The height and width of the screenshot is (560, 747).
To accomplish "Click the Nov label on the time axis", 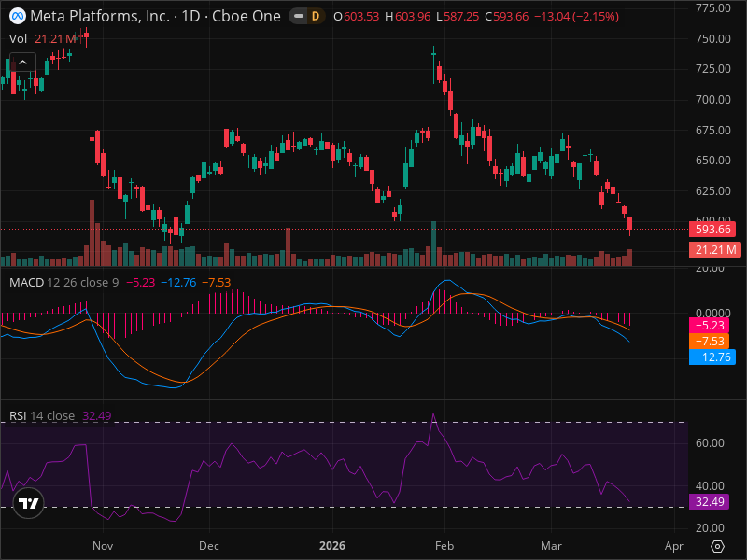I will pos(103,546).
